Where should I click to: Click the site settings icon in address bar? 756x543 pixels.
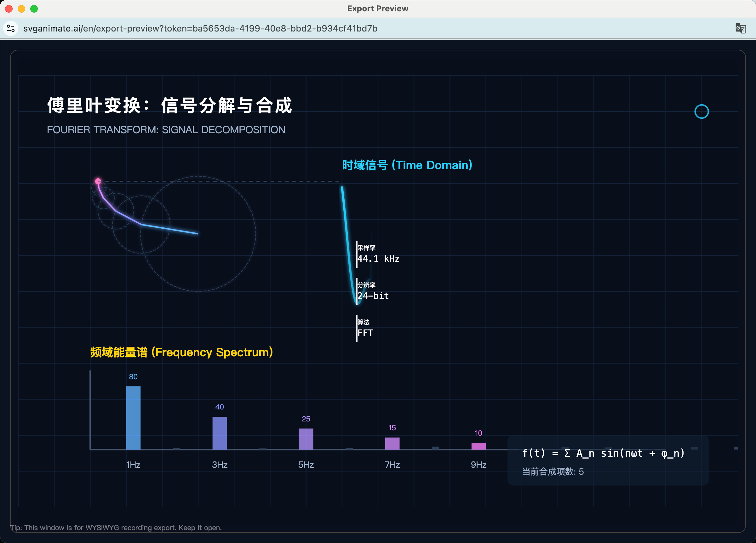click(11, 28)
